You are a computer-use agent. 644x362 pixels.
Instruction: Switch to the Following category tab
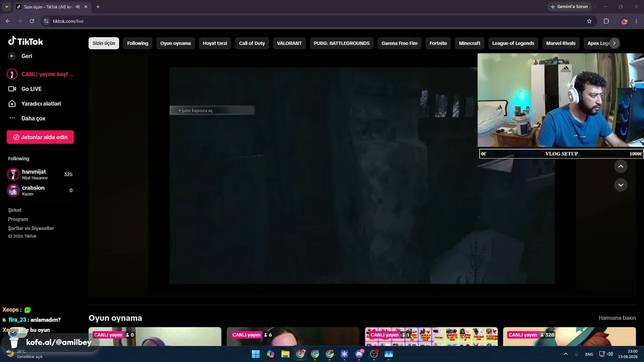pyautogui.click(x=138, y=43)
